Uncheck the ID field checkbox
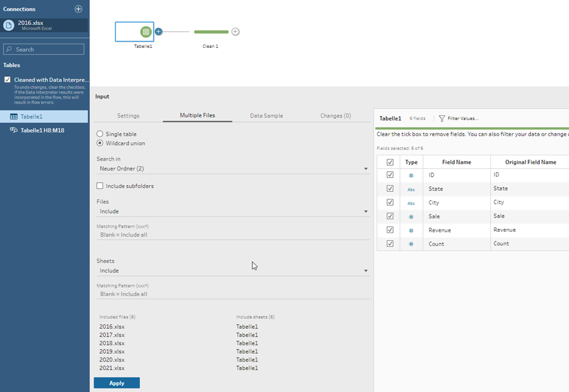Viewport: 569px width, 392px height. 390,175
